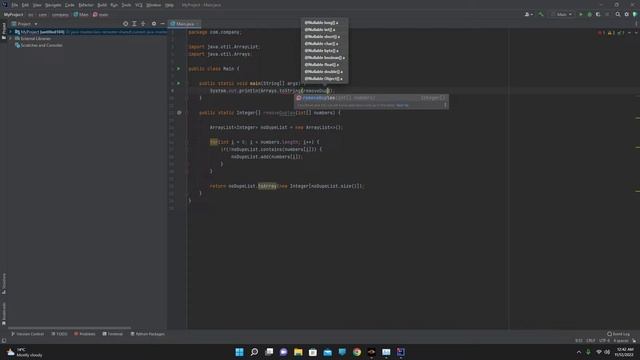Open the Structure vertical sidebar tab
The width and height of the screenshot is (640, 360).
[x=4, y=283]
